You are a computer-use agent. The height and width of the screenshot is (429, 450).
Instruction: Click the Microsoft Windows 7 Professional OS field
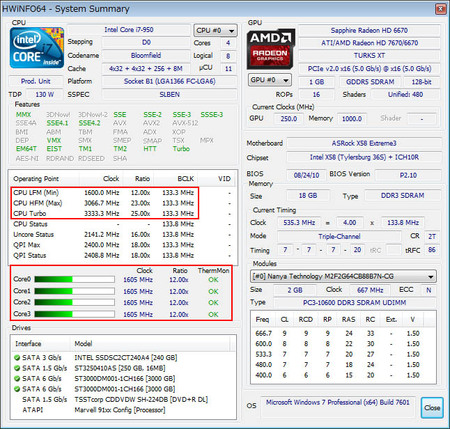(x=338, y=407)
